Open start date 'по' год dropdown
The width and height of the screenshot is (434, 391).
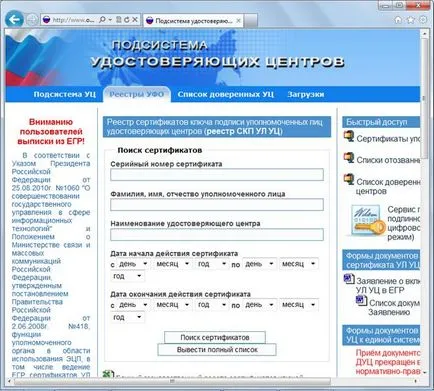click(127, 276)
